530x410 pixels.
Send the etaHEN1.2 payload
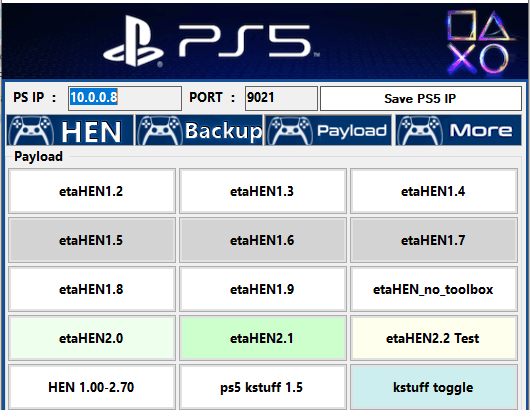pos(92,191)
